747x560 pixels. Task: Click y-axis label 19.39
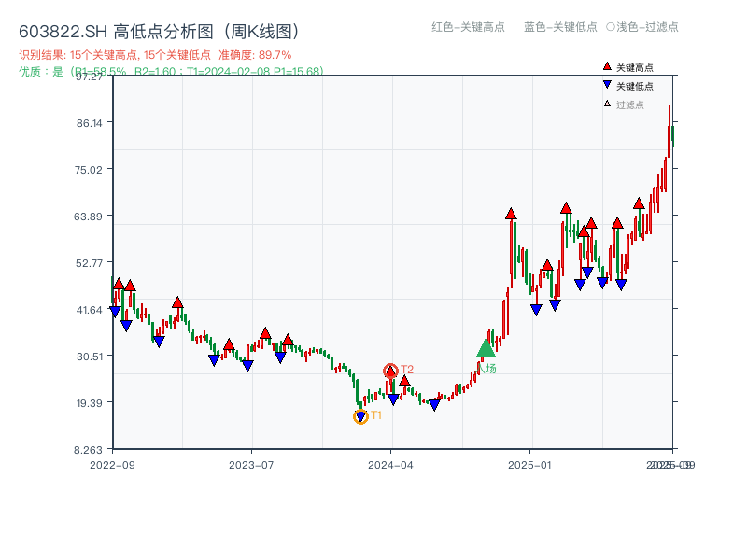[x=90, y=403]
